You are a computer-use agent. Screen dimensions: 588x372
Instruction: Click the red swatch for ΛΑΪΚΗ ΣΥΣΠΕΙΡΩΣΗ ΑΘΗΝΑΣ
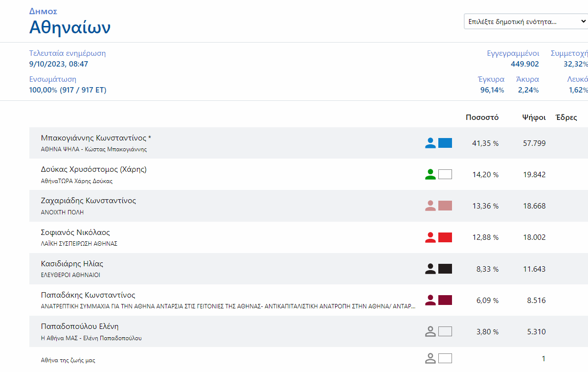(x=445, y=237)
